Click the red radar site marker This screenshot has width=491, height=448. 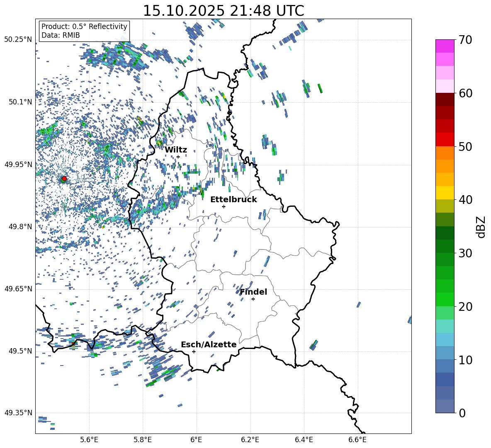64,179
